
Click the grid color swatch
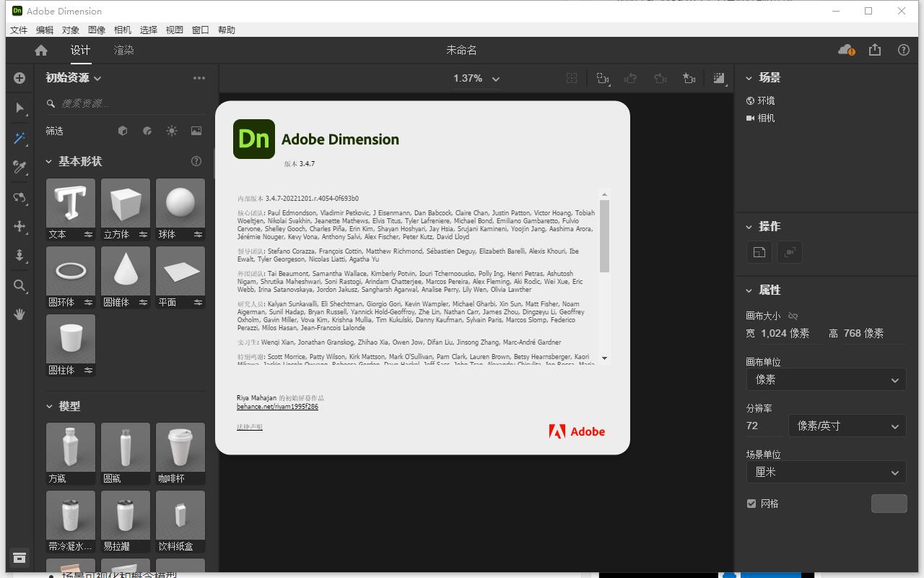click(x=889, y=504)
